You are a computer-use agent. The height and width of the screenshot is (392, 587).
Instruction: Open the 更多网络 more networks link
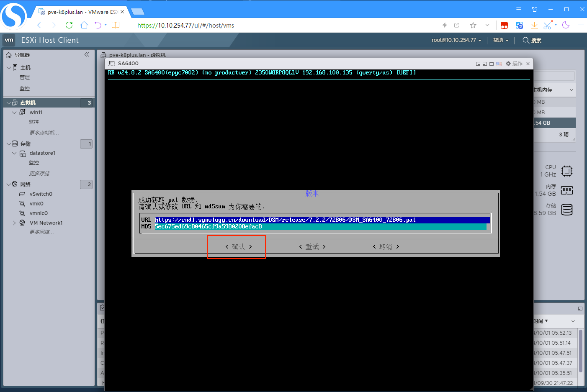tap(41, 232)
